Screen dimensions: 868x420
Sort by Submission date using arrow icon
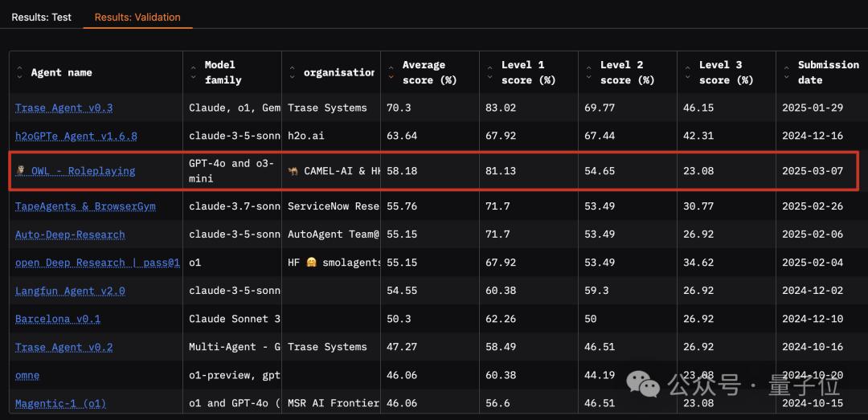click(x=787, y=72)
